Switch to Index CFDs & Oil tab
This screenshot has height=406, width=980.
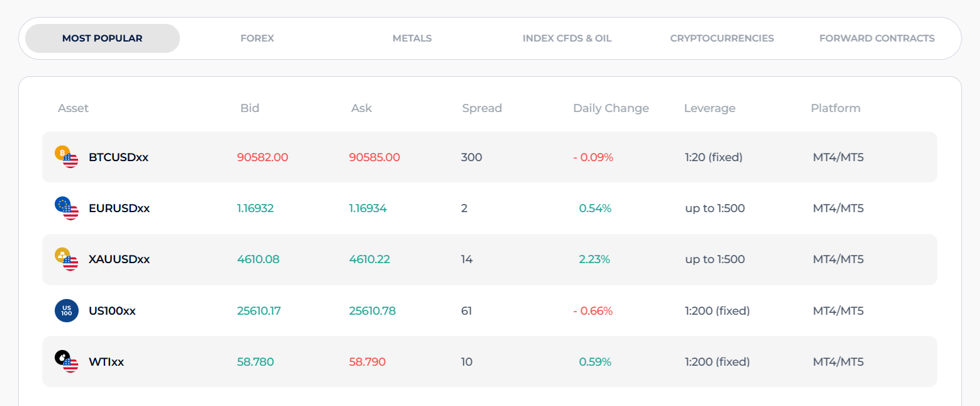pos(567,38)
